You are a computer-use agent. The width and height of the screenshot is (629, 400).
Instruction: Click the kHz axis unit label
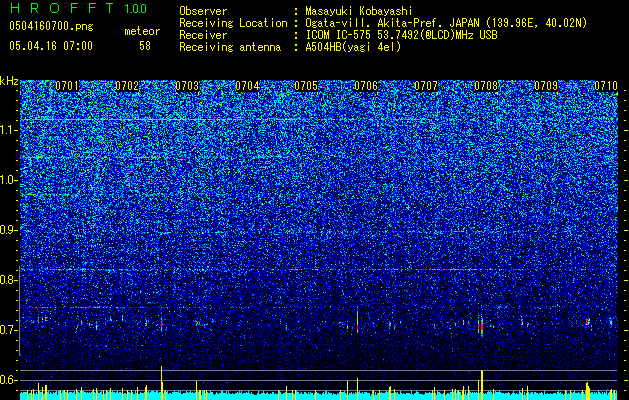click(x=9, y=81)
